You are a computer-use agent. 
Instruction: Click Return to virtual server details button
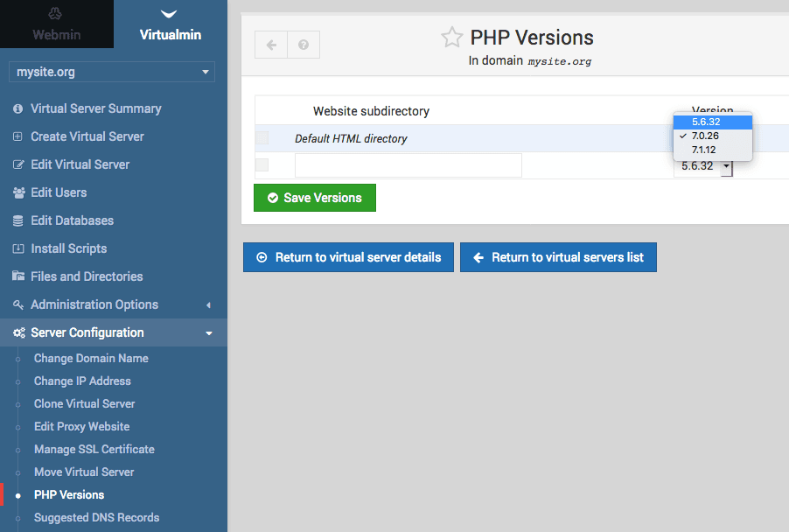click(x=348, y=257)
